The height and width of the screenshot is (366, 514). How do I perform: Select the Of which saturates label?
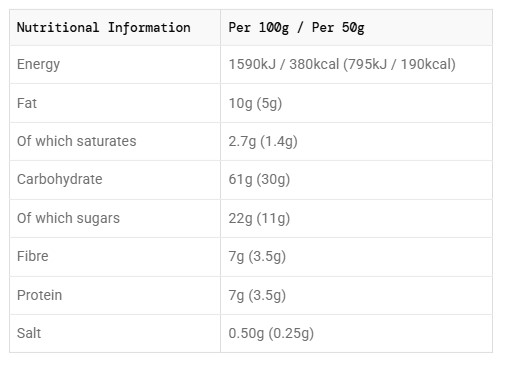click(77, 141)
